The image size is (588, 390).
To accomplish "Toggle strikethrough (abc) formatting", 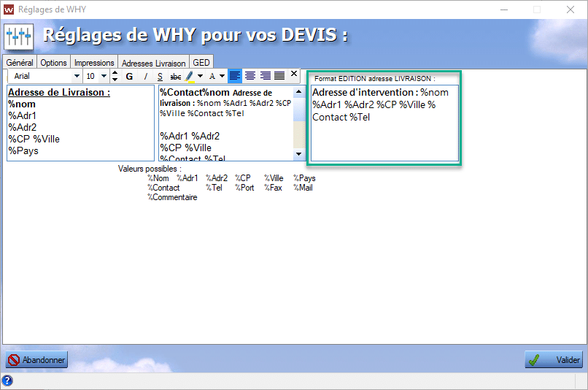I will tap(175, 76).
